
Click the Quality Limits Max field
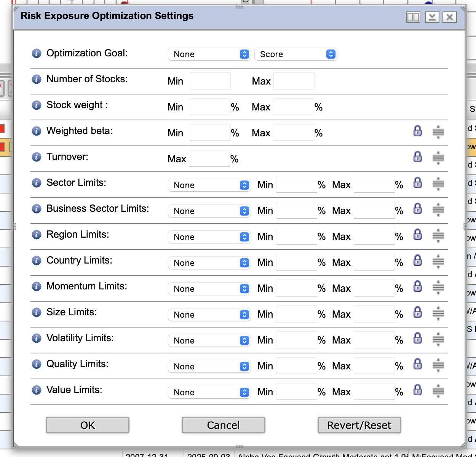(374, 366)
